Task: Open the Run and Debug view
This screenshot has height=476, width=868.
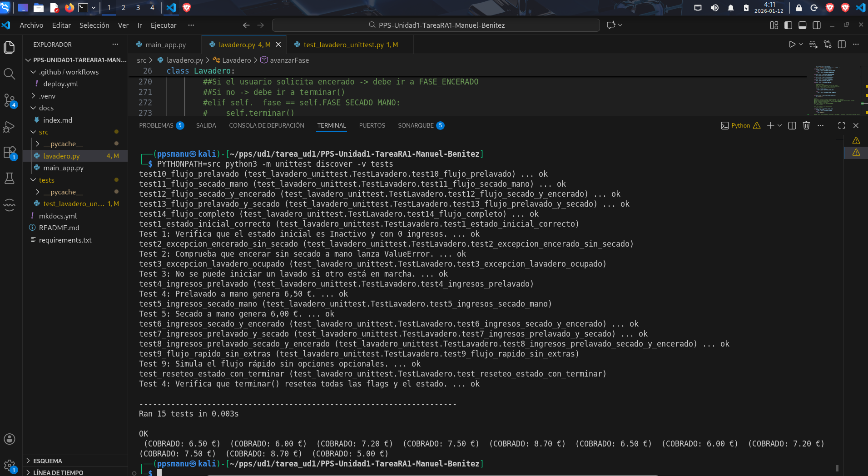Action: pyautogui.click(x=10, y=127)
